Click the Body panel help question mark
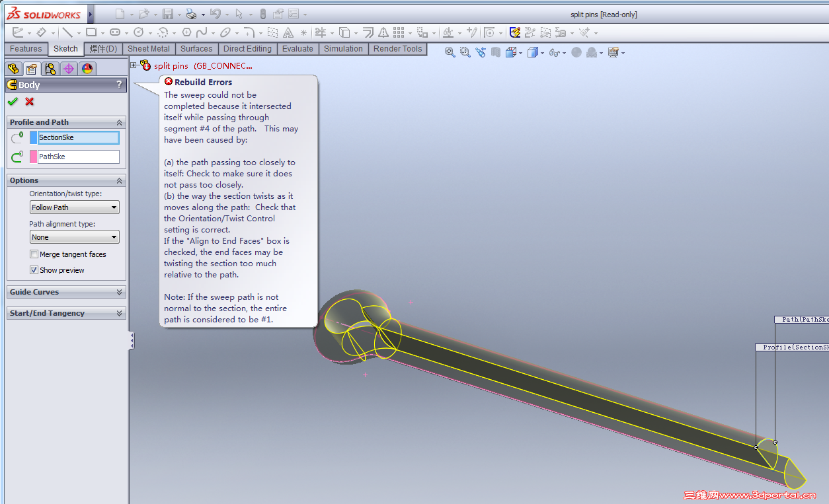Image resolution: width=829 pixels, height=504 pixels. click(x=119, y=85)
